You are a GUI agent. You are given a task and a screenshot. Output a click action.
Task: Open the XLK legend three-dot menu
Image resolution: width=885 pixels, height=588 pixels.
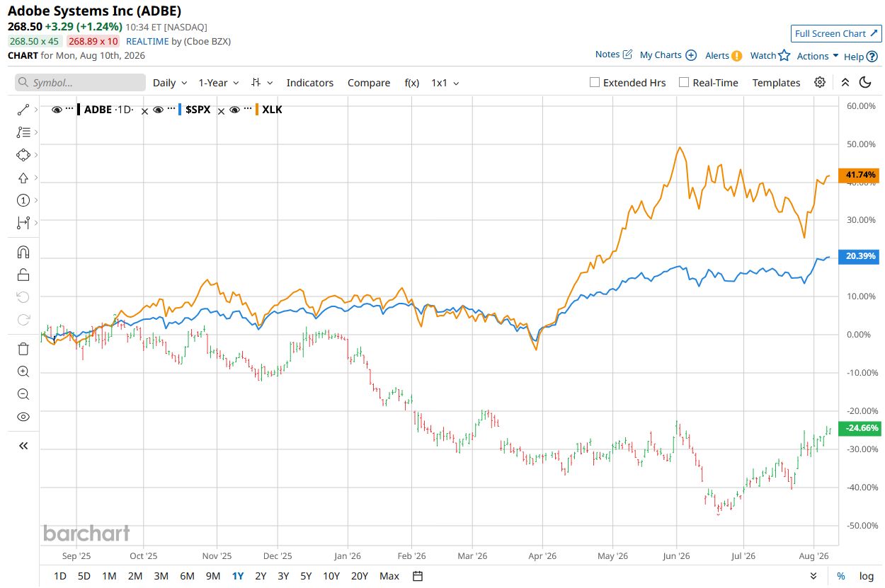[x=248, y=110]
